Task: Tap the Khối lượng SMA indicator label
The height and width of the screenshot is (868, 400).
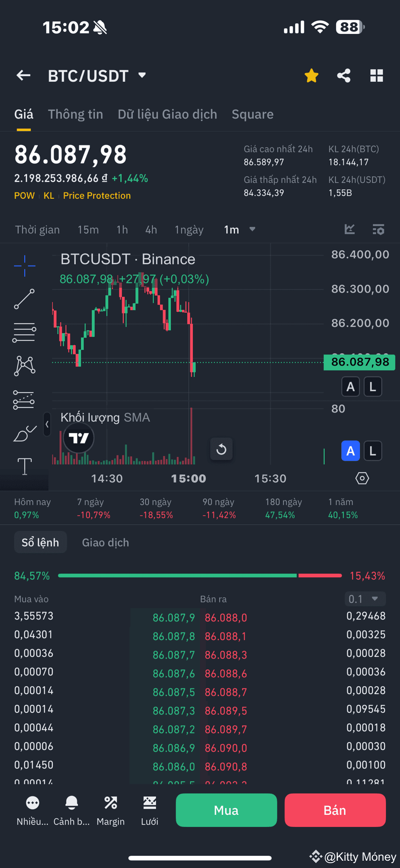Action: (x=105, y=417)
